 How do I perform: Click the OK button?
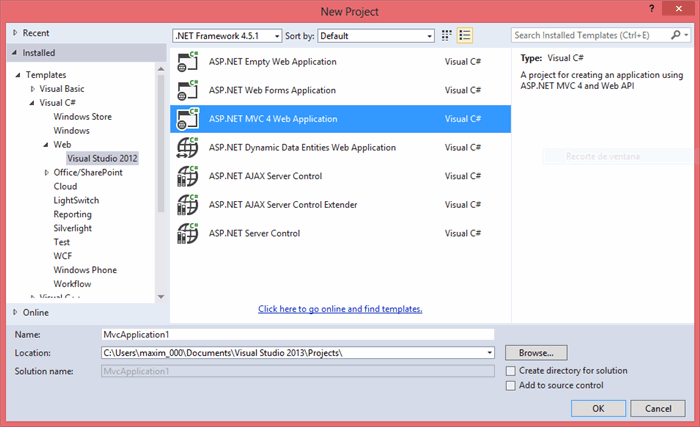click(598, 408)
